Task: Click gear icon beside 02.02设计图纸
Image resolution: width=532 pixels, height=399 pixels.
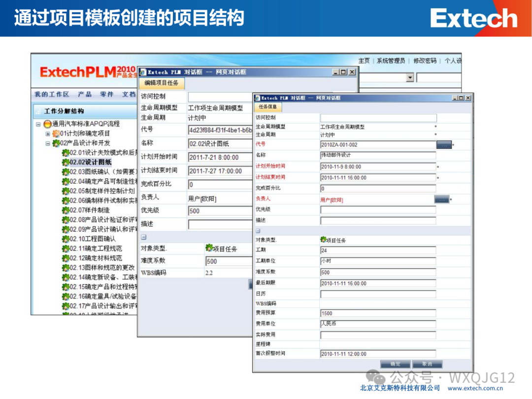Action: click(66, 162)
